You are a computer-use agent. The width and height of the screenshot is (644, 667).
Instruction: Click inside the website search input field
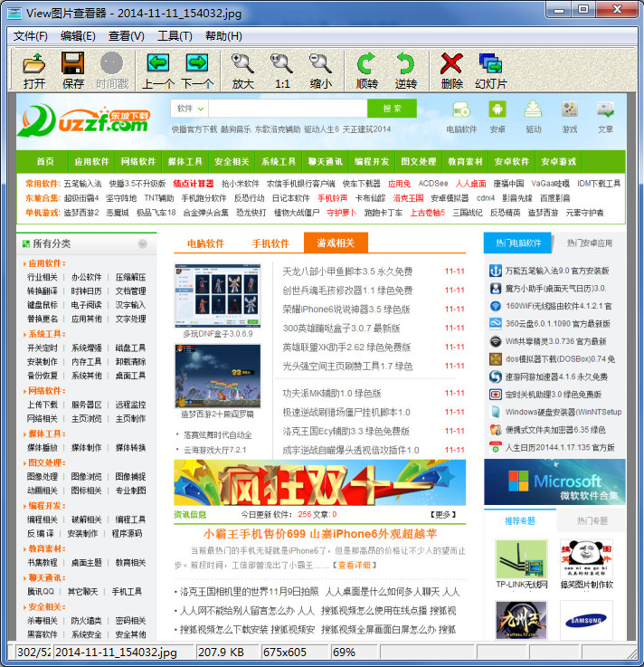pyautogui.click(x=288, y=109)
